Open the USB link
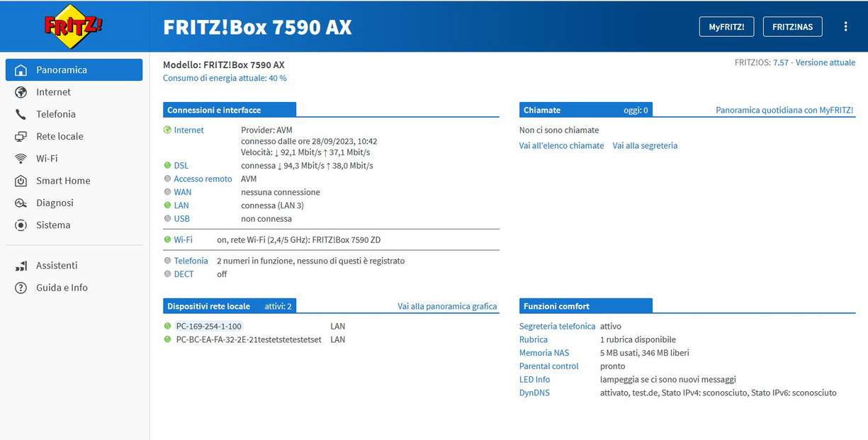Image resolution: width=868 pixels, height=440 pixels. click(182, 219)
